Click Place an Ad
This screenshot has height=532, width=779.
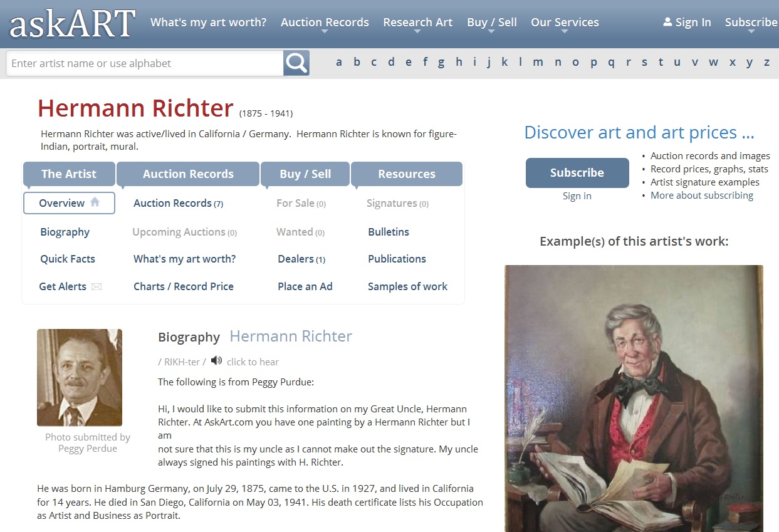(305, 286)
